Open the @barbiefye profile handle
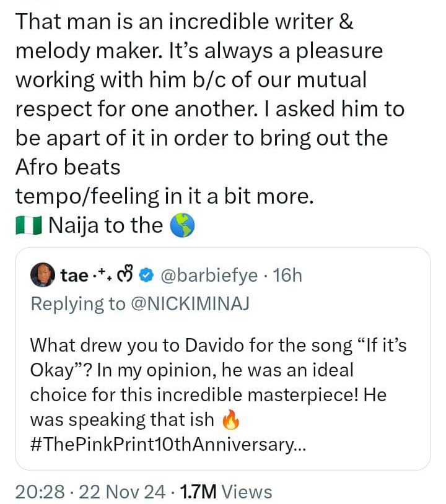 [x=209, y=275]
